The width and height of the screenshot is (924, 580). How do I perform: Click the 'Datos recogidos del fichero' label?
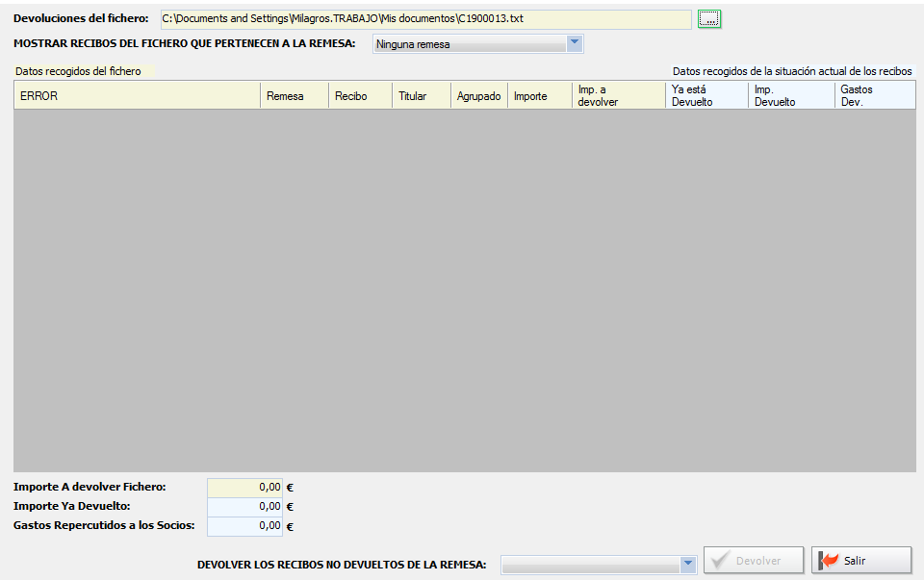pyautogui.click(x=78, y=71)
